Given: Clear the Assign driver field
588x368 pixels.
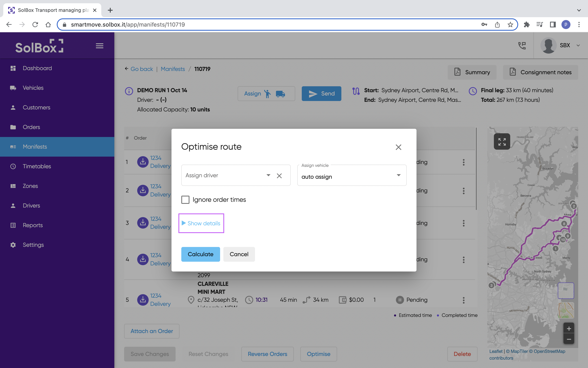Looking at the screenshot, I should (x=279, y=175).
